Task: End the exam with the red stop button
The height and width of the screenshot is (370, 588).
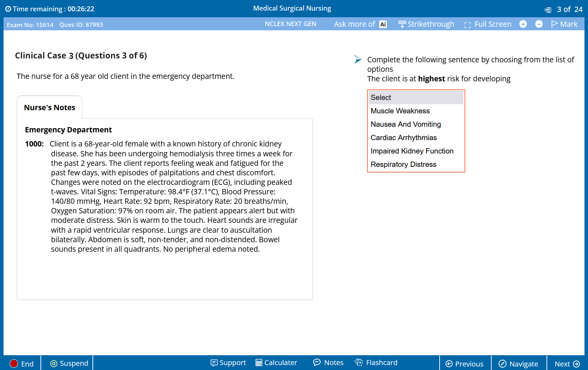Action: pos(22,364)
